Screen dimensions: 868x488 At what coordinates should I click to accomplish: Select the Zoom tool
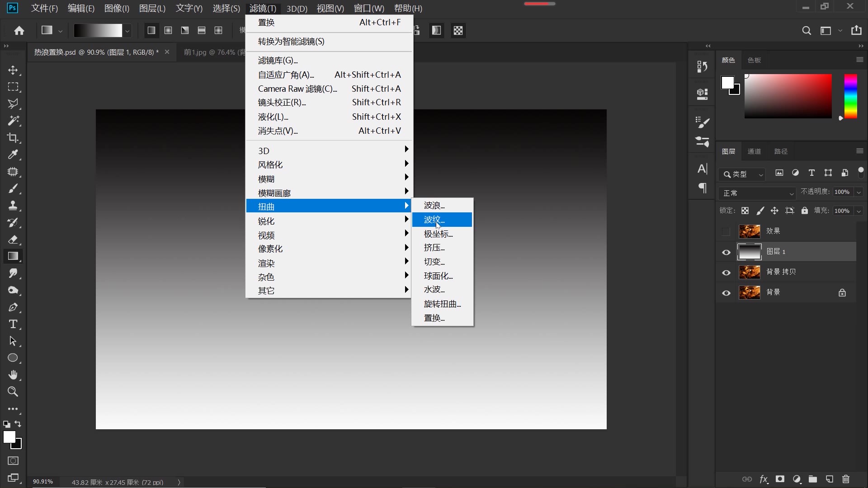[x=13, y=392]
